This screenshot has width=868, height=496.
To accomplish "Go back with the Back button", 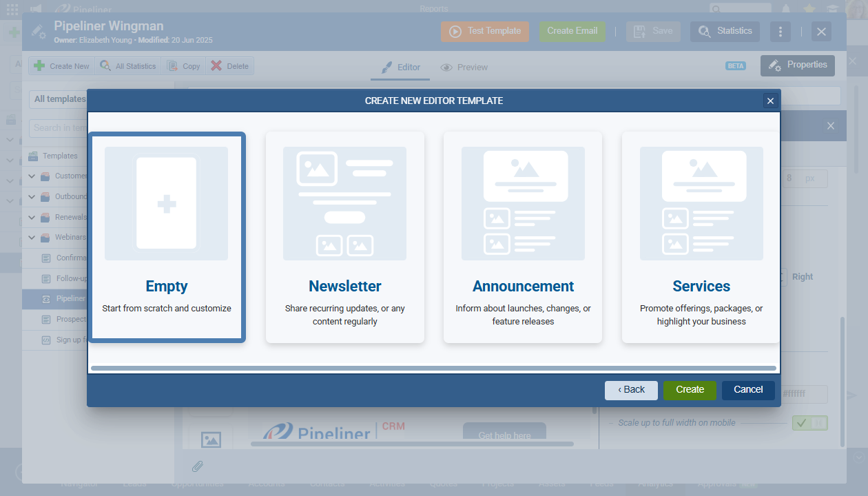I will (x=631, y=390).
